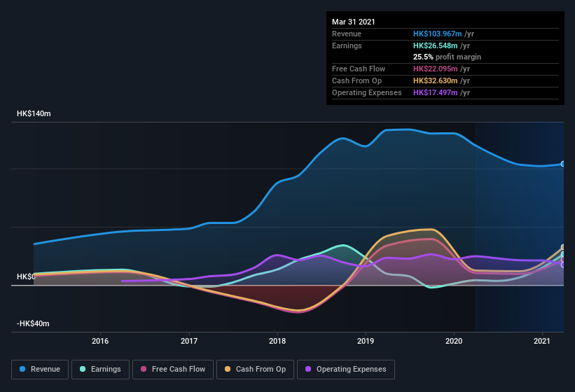
Task: Toggle the Revenue legend button
Action: tap(40, 370)
